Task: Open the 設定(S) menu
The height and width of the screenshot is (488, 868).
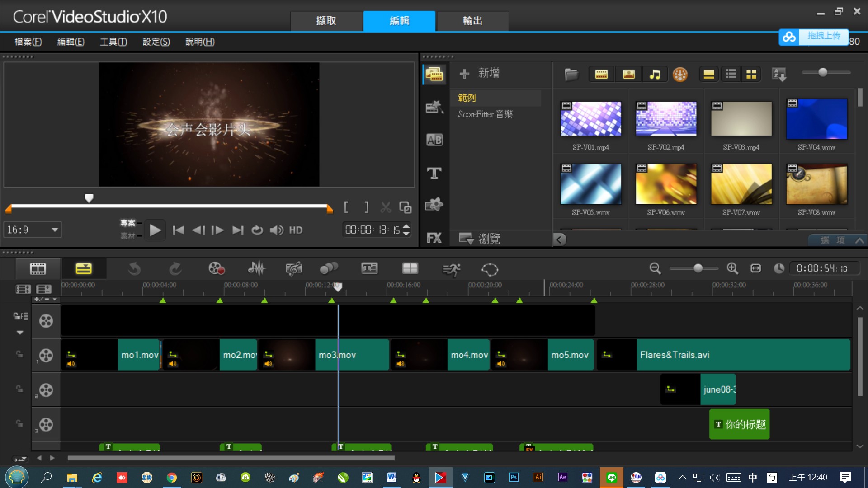Action: pos(156,42)
